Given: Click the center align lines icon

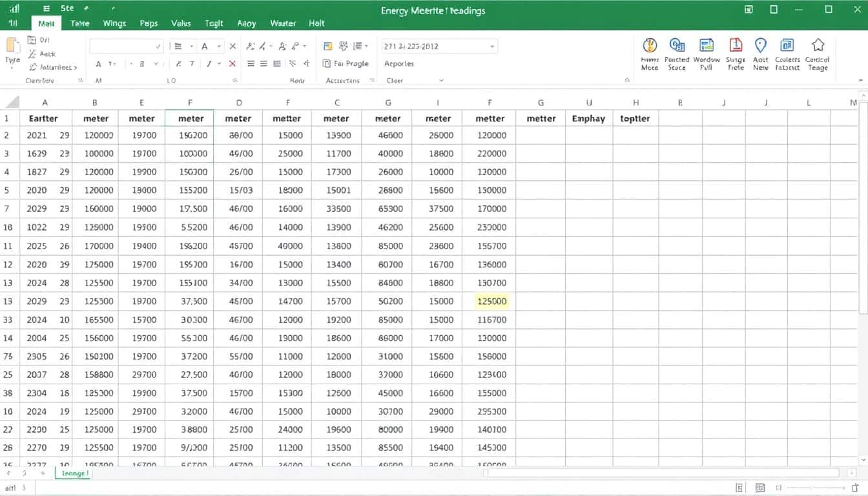Looking at the screenshot, I should [263, 63].
